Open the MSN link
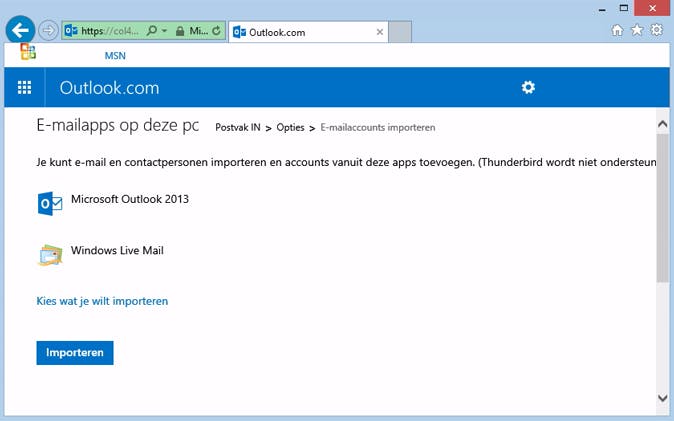The height and width of the screenshot is (421, 674). (x=115, y=55)
